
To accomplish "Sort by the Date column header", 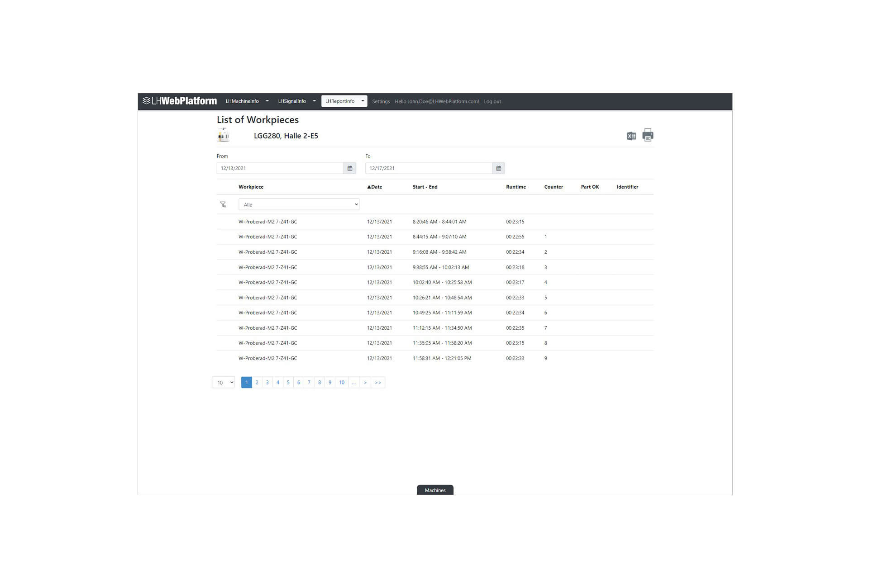I will coord(375,187).
